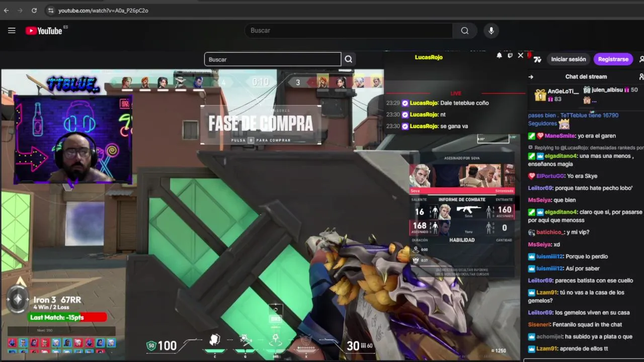Open the YouTube hamburger guide menu
The image size is (644, 362).
[12, 31]
